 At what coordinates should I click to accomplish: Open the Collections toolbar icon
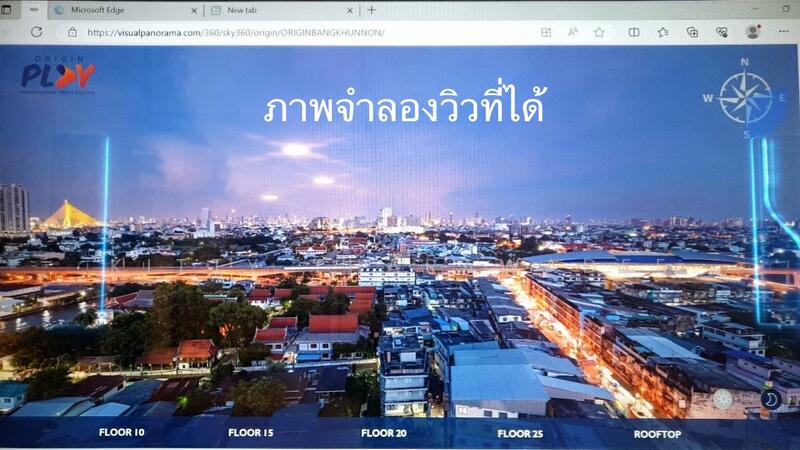click(691, 32)
